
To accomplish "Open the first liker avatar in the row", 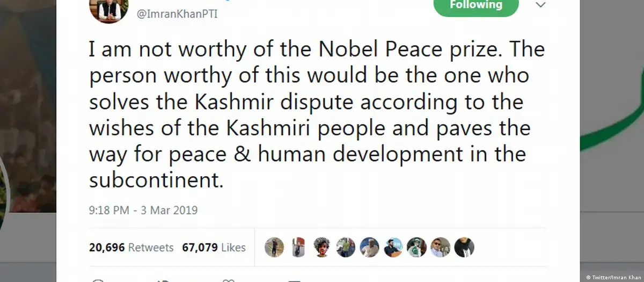I will [274, 247].
